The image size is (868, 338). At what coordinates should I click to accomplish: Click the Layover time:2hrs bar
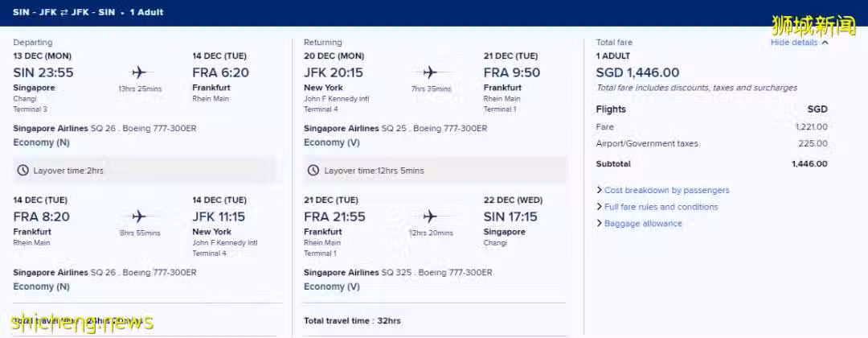tap(145, 170)
